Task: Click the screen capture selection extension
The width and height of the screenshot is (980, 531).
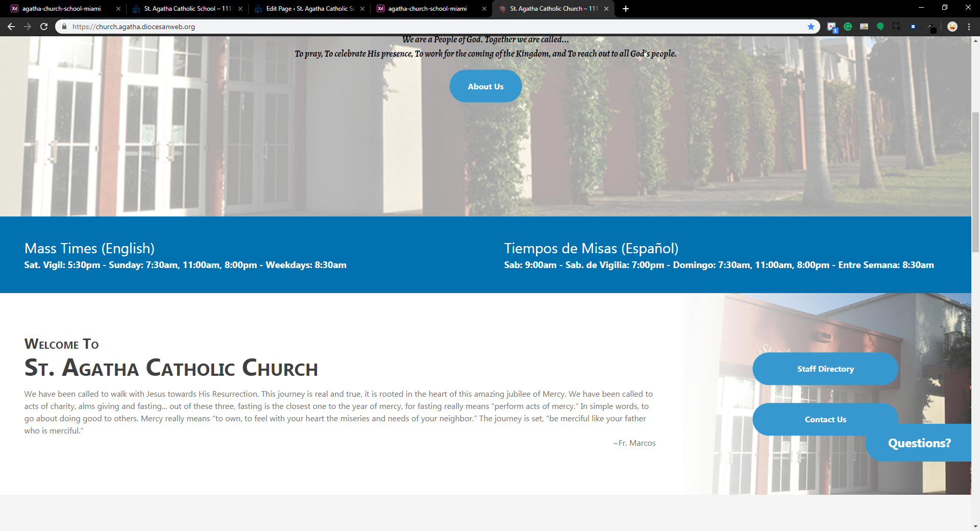Action: click(x=896, y=27)
